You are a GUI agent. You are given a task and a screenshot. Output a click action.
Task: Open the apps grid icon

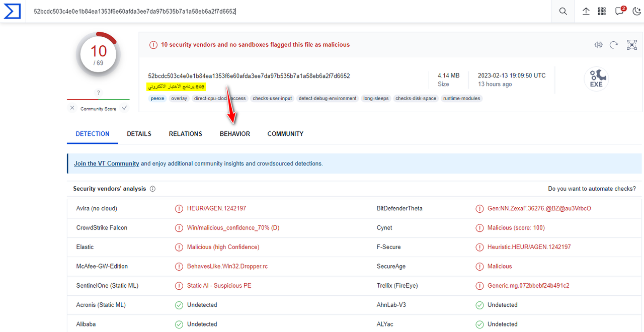[x=602, y=11]
